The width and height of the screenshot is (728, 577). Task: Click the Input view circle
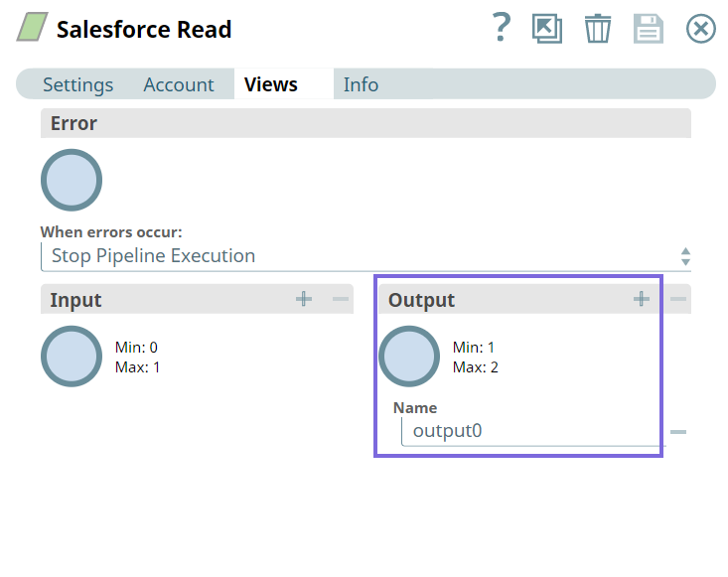(72, 357)
